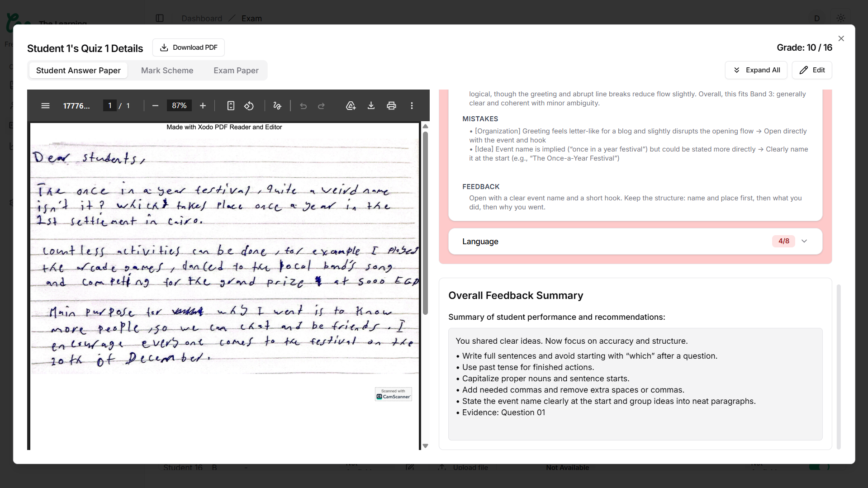This screenshot has height=488, width=868.
Task: Click the PDF vertical scrollbar thumb
Action: click(425, 223)
